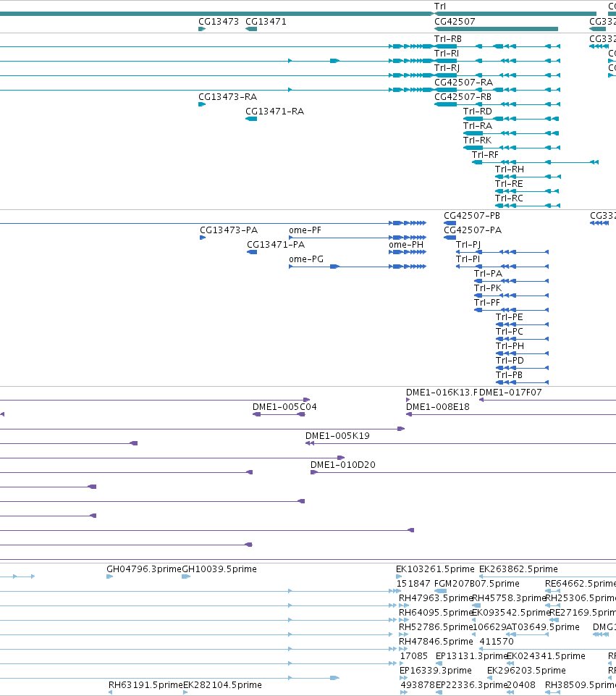The image size is (616, 696).
Task: Select the DME1-008E18 clone
Action: pos(511,414)
